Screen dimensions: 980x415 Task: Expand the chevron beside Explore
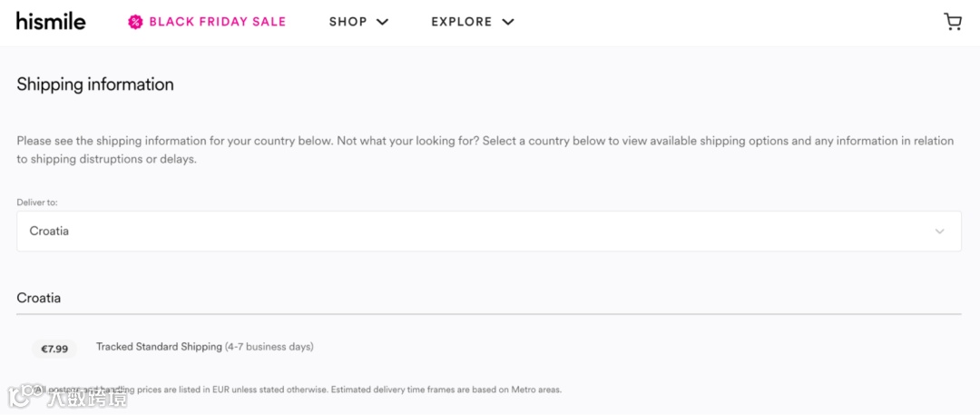point(507,22)
